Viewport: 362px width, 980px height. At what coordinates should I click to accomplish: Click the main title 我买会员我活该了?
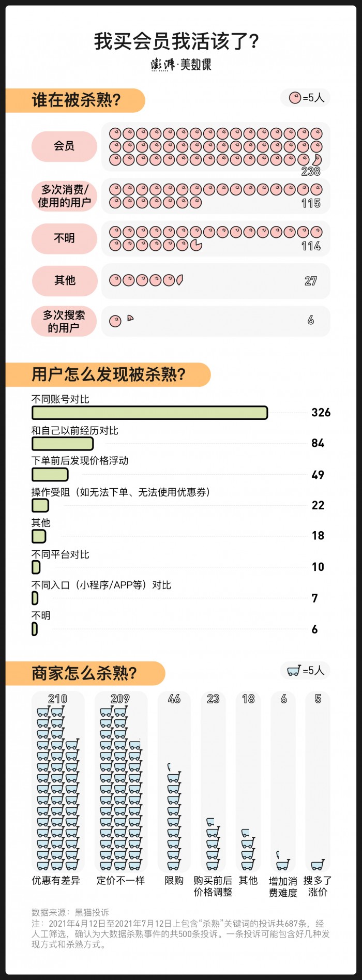(176, 41)
